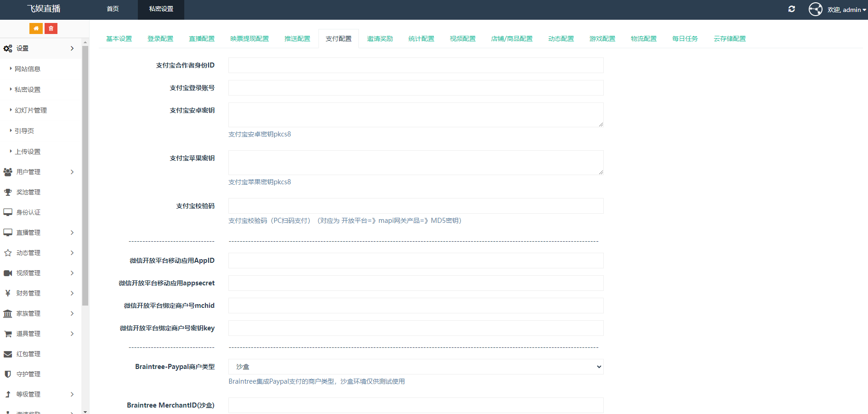Click the 用户管理 users icon

8,171
